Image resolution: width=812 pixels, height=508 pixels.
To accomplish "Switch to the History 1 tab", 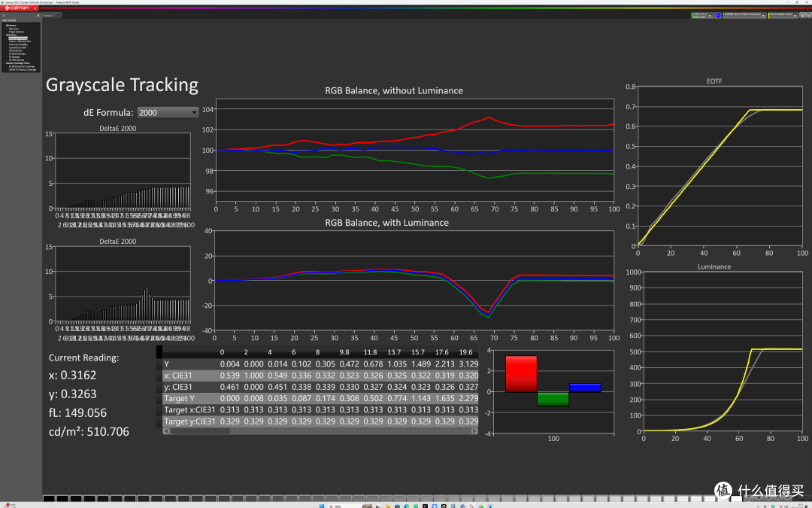I will [49, 16].
